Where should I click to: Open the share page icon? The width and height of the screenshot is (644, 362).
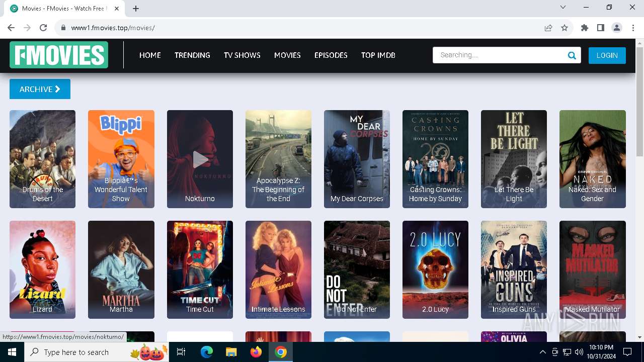point(548,28)
